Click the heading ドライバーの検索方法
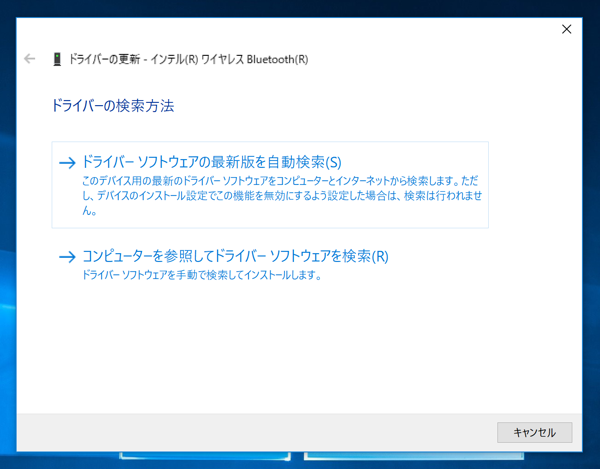Image resolution: width=600 pixels, height=469 pixels. (113, 106)
